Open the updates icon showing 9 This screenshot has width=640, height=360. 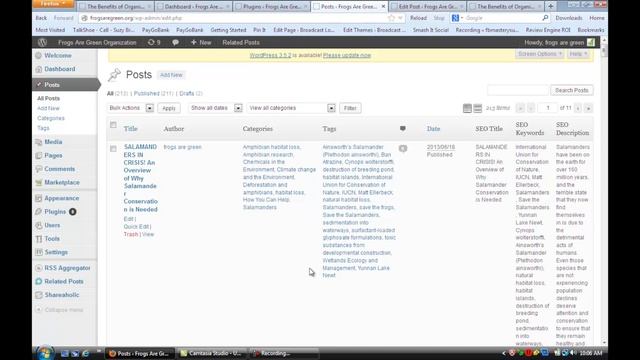(x=154, y=42)
